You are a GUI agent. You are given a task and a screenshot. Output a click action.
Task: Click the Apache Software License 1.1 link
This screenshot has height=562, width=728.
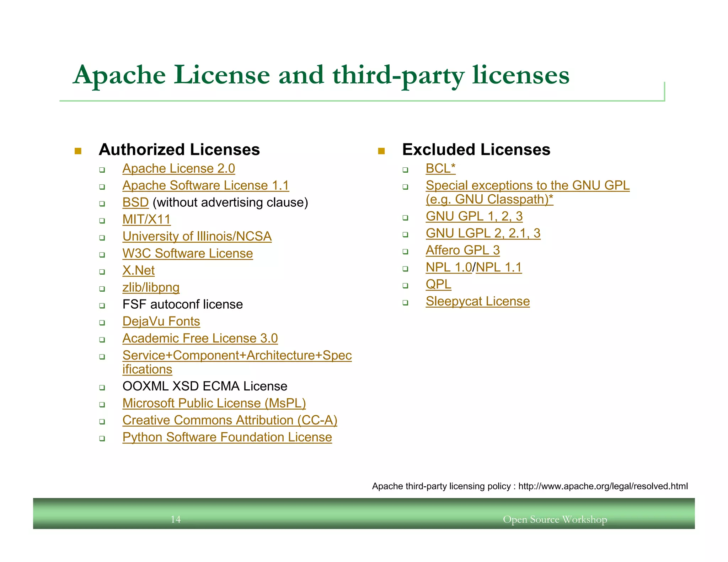(205, 185)
